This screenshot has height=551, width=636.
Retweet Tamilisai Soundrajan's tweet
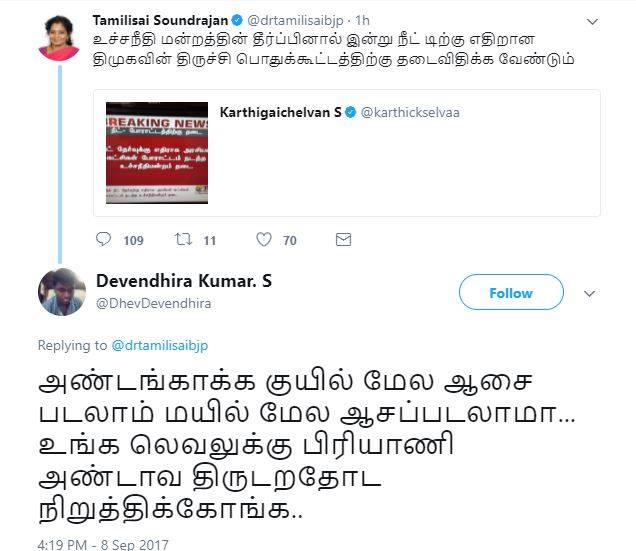183,239
